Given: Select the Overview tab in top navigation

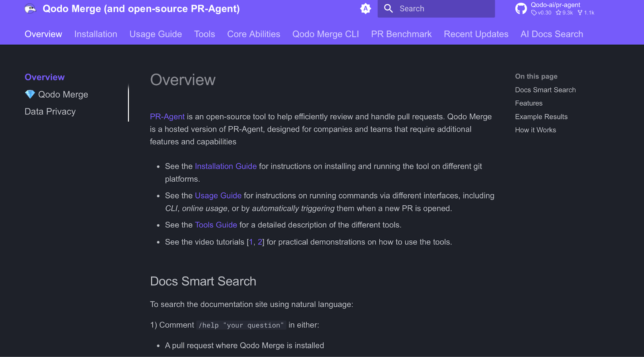Looking at the screenshot, I should point(43,34).
